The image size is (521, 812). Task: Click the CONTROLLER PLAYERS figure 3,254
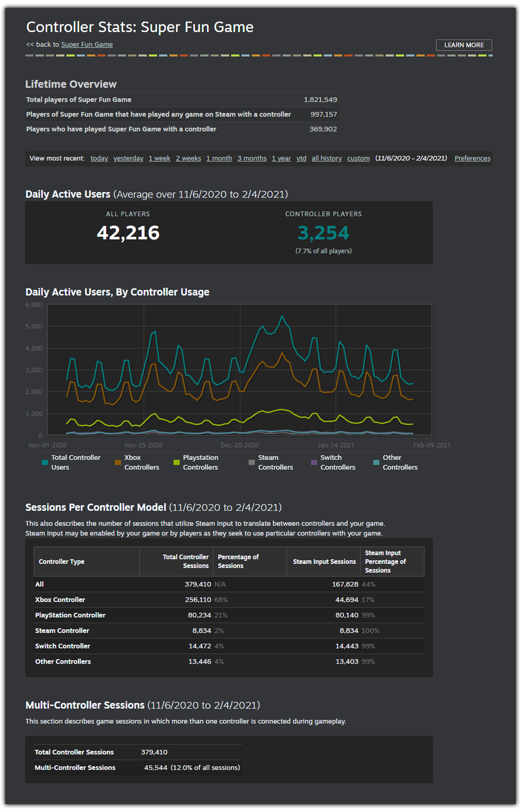[x=324, y=233]
